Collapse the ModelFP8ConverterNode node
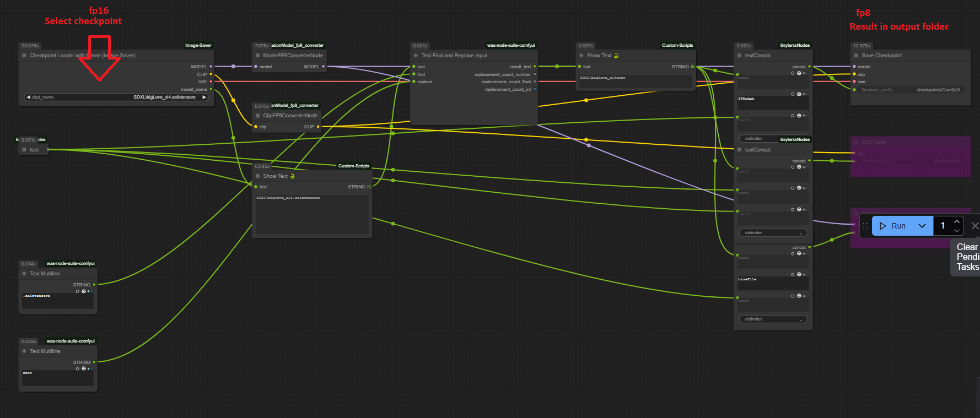The width and height of the screenshot is (980, 418). [x=257, y=56]
